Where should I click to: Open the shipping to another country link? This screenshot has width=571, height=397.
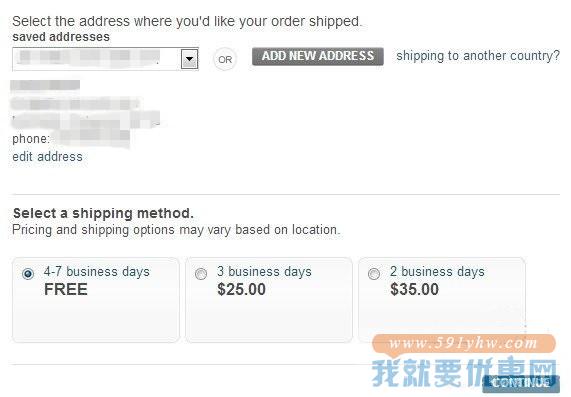click(478, 56)
